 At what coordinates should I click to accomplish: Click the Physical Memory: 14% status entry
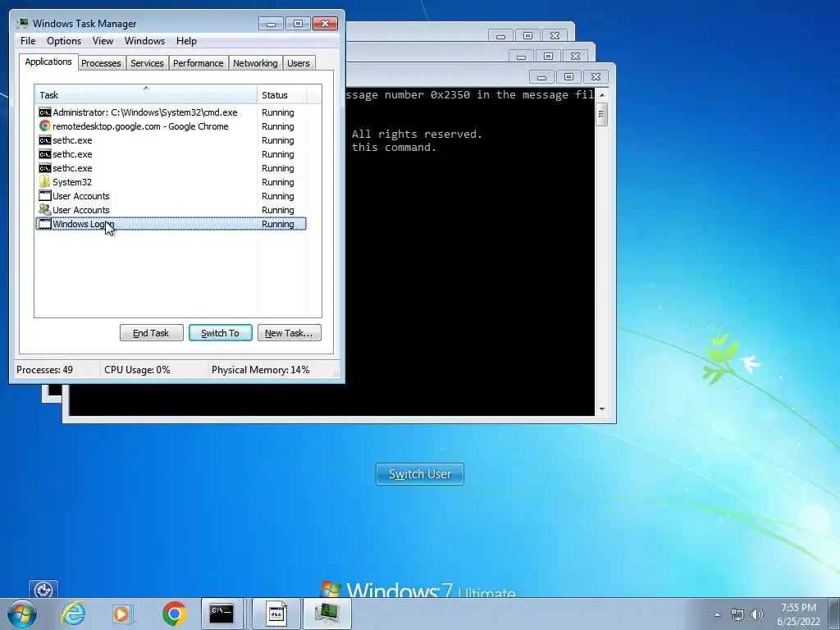[x=271, y=370]
